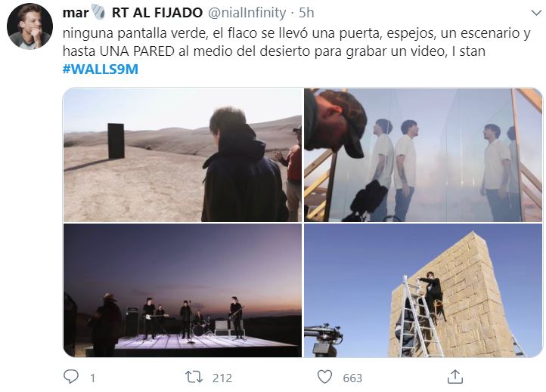The image size is (546, 392).
Task: Open the desert black door photo
Action: (x=182, y=155)
